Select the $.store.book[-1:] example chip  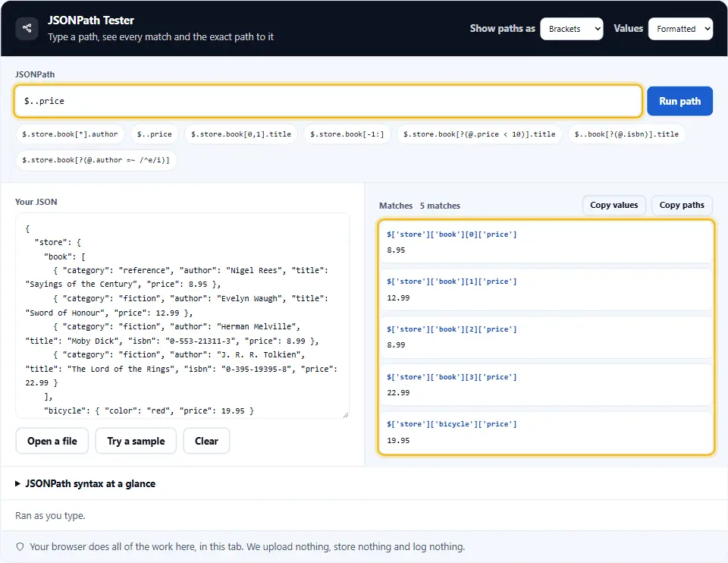click(x=347, y=134)
